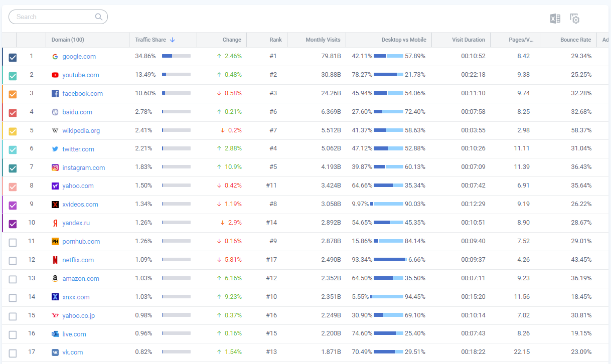This screenshot has width=611, height=364.
Task: Click the Yandex favicon
Action: point(55,223)
